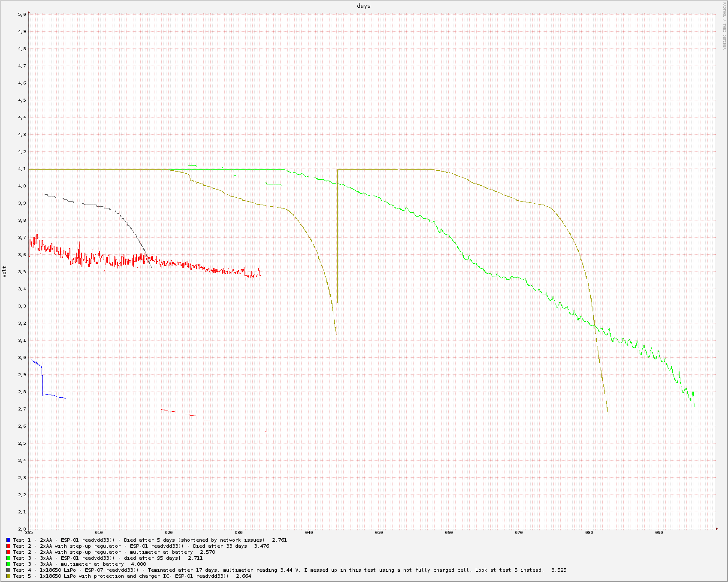Select legend text 'Test 2 ... Died after 33 days'

click(x=130, y=546)
